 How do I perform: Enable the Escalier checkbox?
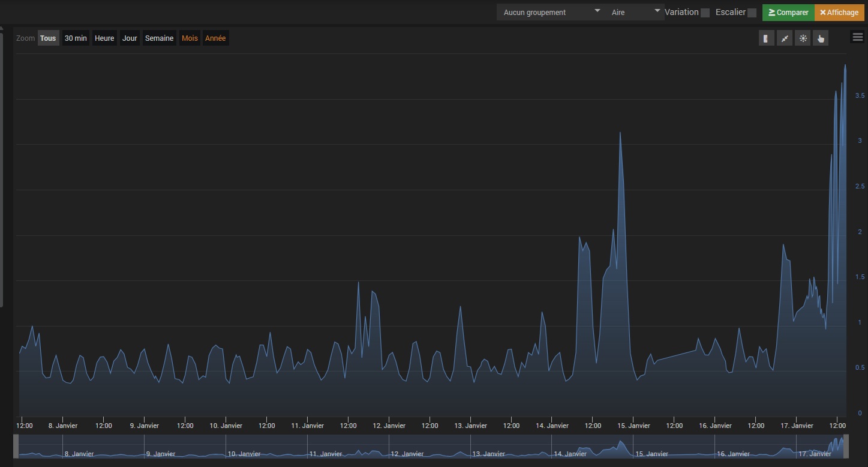point(752,13)
